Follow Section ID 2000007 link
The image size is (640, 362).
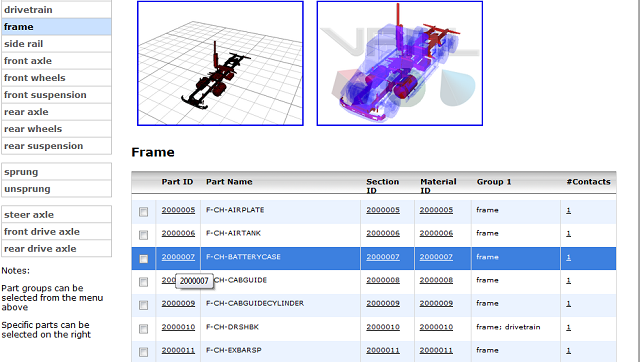click(x=383, y=257)
